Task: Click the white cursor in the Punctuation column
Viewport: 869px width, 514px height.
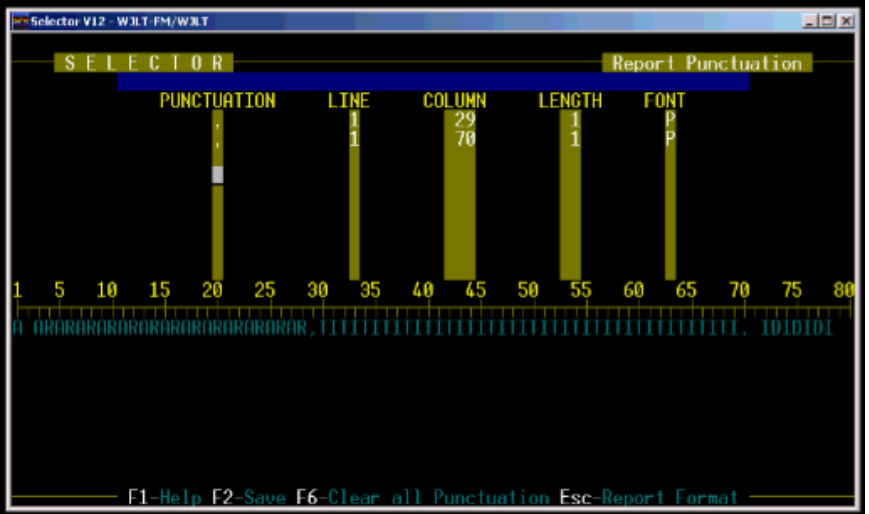Action: (x=217, y=174)
